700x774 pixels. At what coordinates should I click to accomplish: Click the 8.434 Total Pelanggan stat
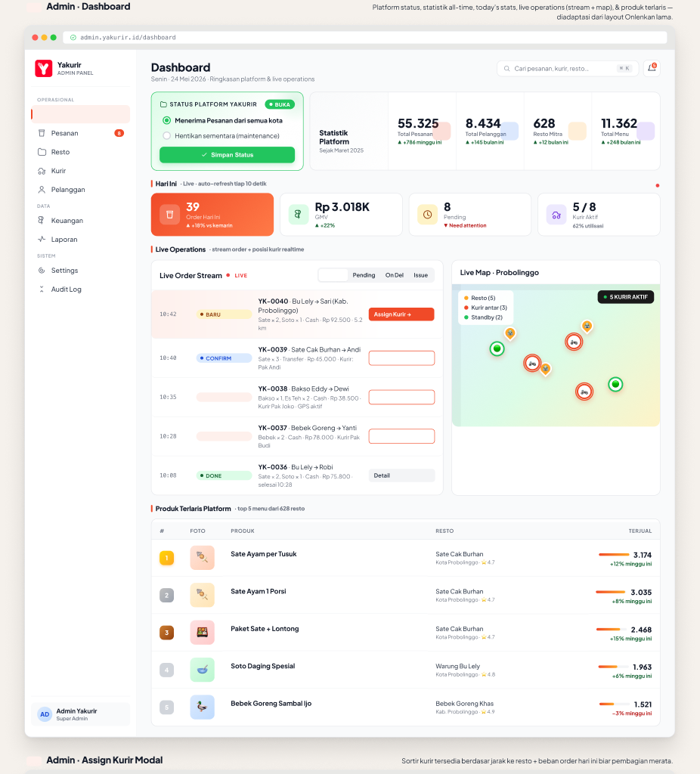(x=490, y=132)
